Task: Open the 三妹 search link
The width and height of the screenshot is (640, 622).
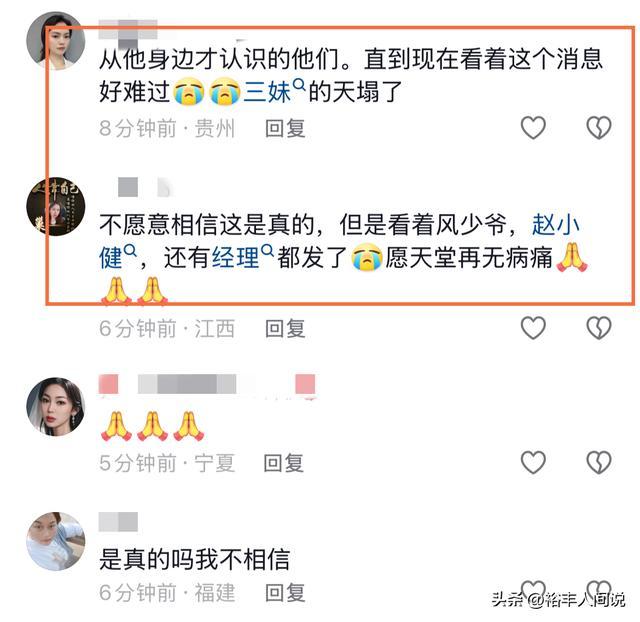Action: coord(267,92)
